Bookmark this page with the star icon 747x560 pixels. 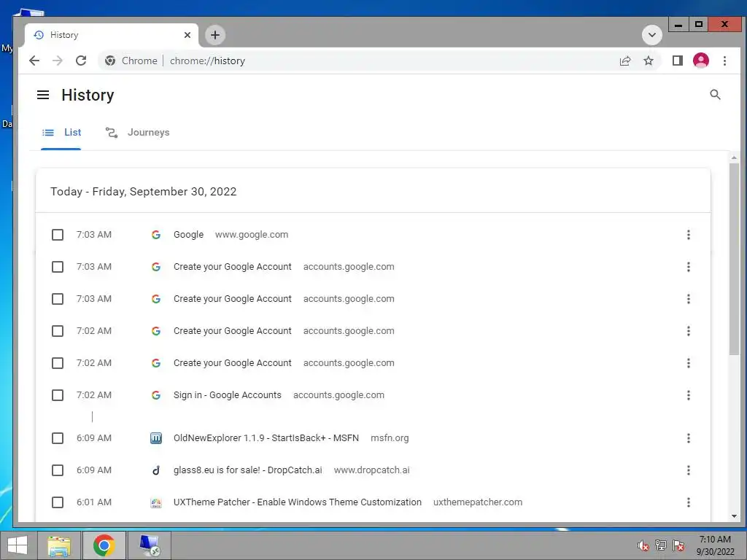649,61
